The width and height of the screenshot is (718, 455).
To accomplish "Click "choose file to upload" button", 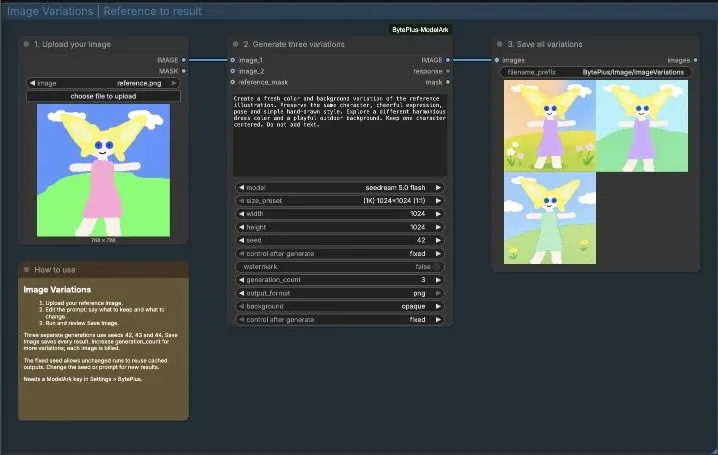I will tap(103, 96).
